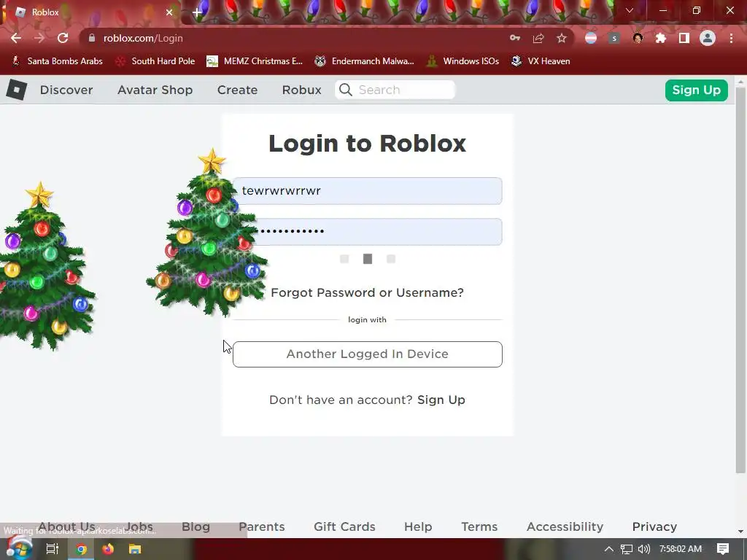The height and width of the screenshot is (560, 747).
Task: Toggle the browser side panel icon
Action: coord(684,38)
